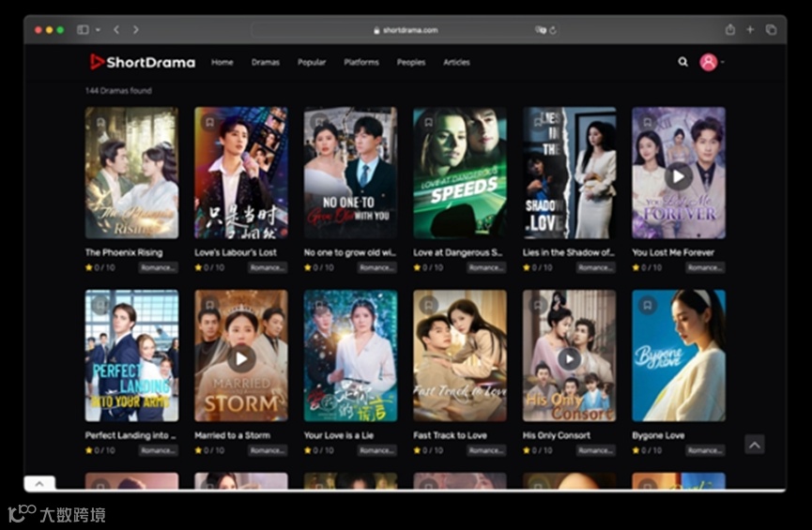
Task: Open the Articles menu item
Action: coord(456,62)
